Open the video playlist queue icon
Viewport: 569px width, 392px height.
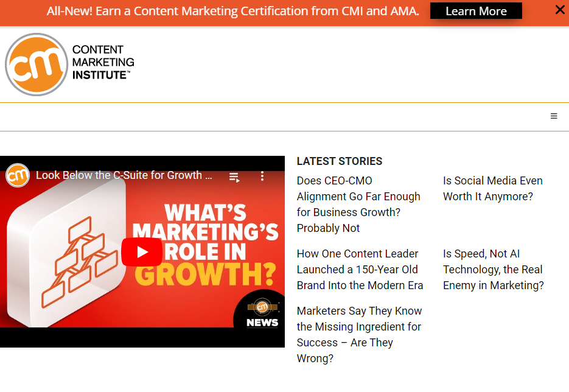point(234,177)
